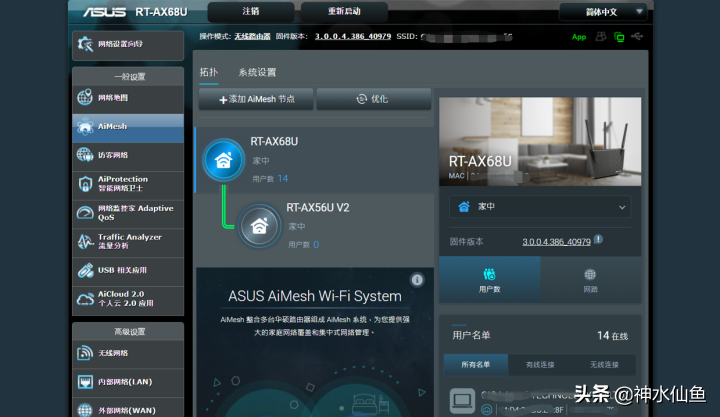Screen dimensions: 720x417
Task: Click the firmware update notice icon
Action: (598, 240)
